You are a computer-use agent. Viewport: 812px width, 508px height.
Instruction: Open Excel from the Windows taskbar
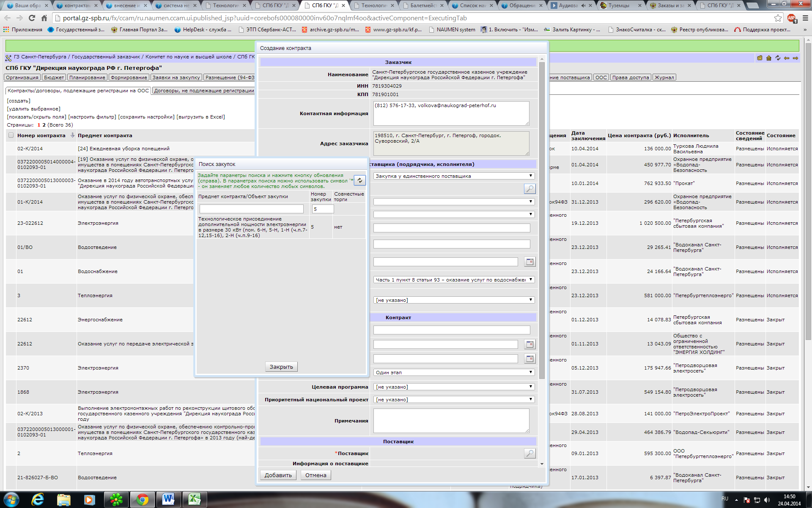point(194,500)
